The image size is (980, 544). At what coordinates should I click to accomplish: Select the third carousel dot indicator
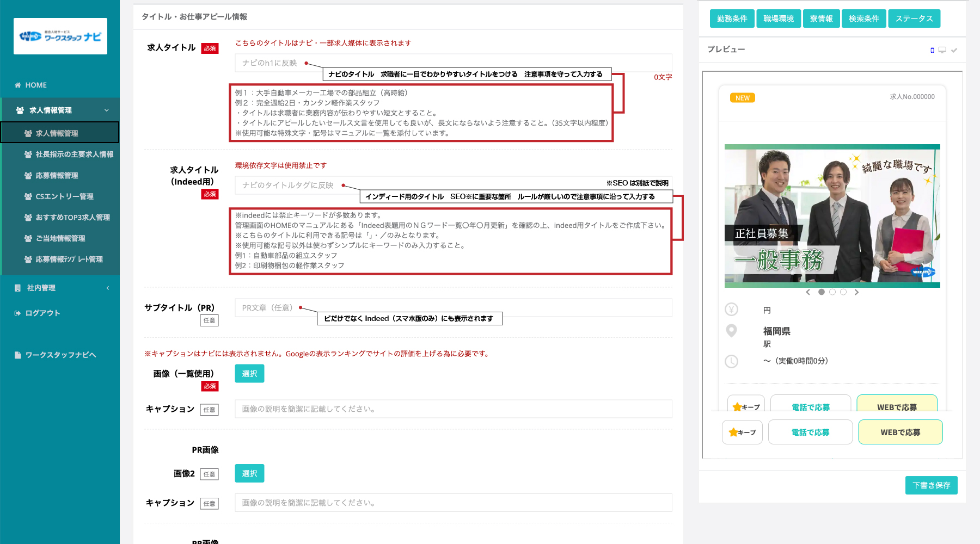[843, 292]
